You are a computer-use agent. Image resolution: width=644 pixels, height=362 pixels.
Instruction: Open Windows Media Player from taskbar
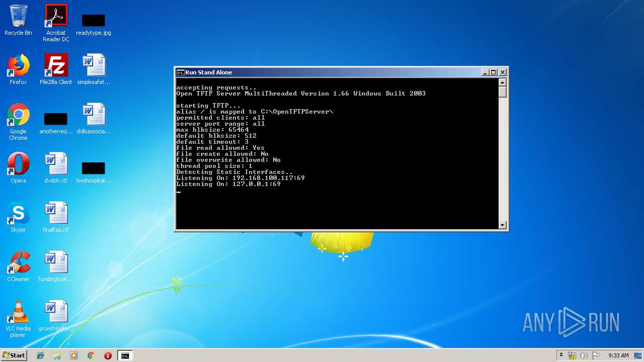(x=74, y=355)
